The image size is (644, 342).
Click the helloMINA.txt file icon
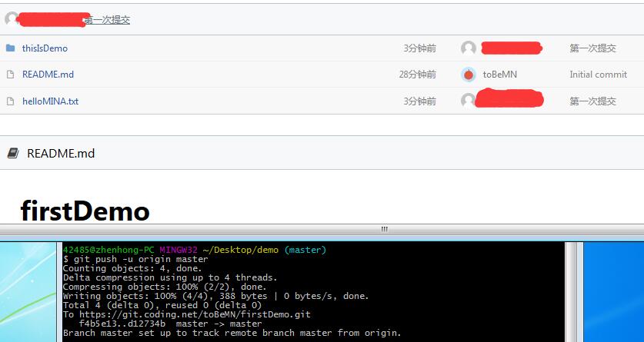(x=10, y=101)
